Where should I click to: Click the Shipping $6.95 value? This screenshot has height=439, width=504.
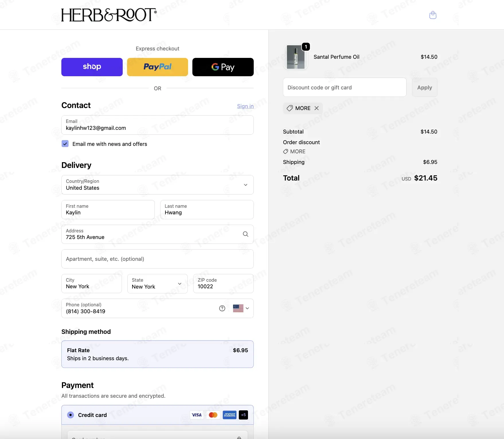point(430,162)
